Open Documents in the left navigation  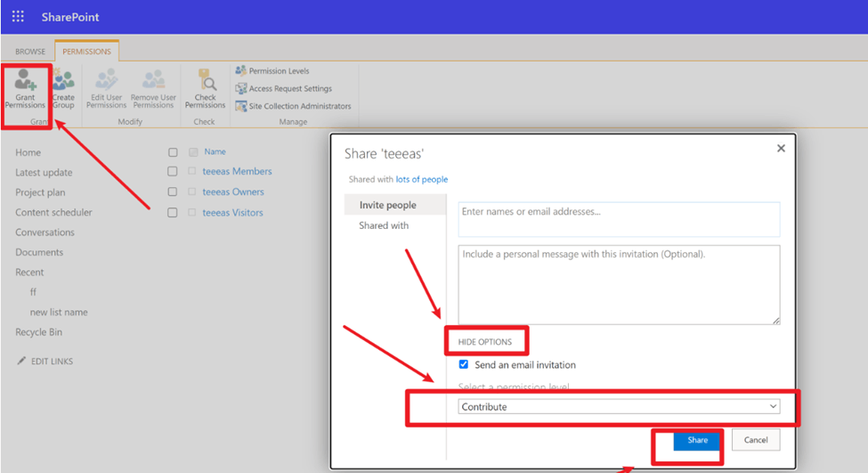(x=39, y=252)
